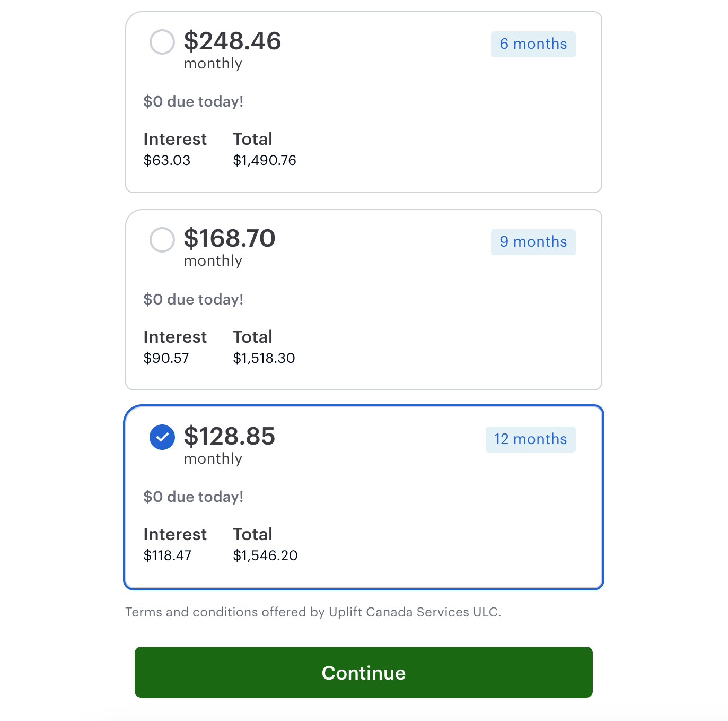Click the 9 months duration badge
Screen dimensions: 728x721
point(532,242)
